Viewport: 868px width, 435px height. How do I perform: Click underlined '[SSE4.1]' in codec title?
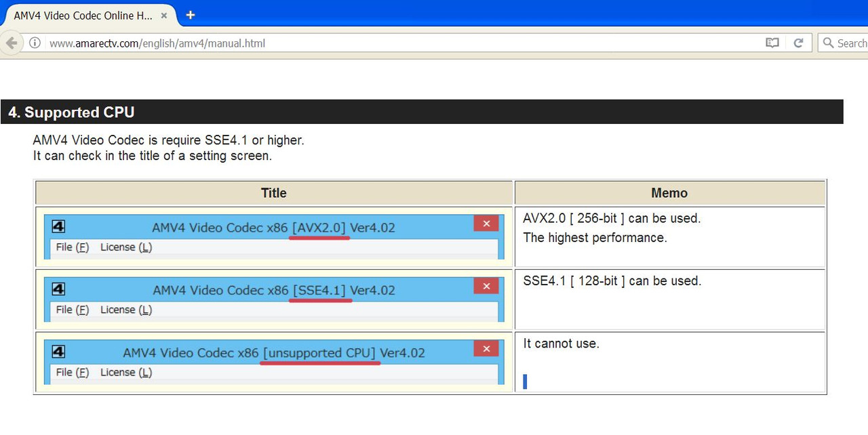click(319, 290)
